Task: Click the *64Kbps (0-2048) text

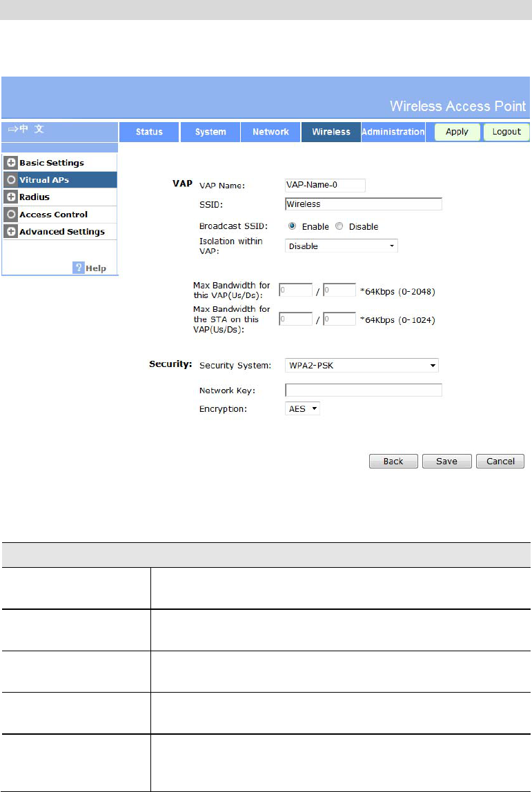Action: coord(397,291)
